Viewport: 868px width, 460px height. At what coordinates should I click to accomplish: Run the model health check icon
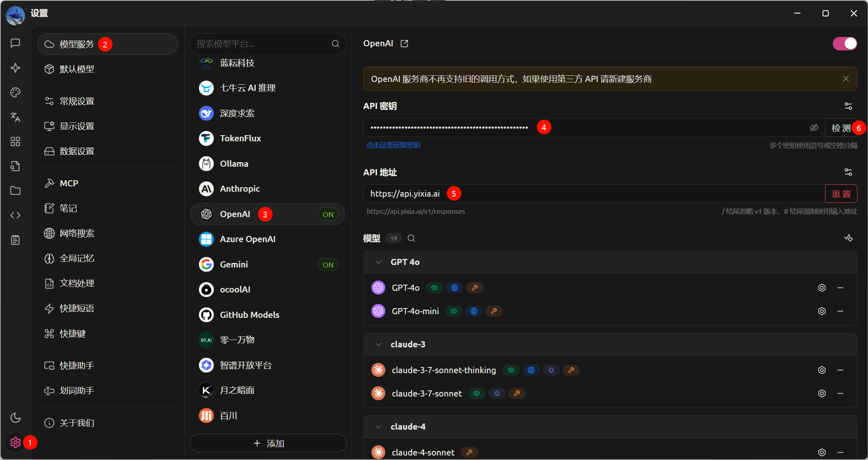click(848, 238)
